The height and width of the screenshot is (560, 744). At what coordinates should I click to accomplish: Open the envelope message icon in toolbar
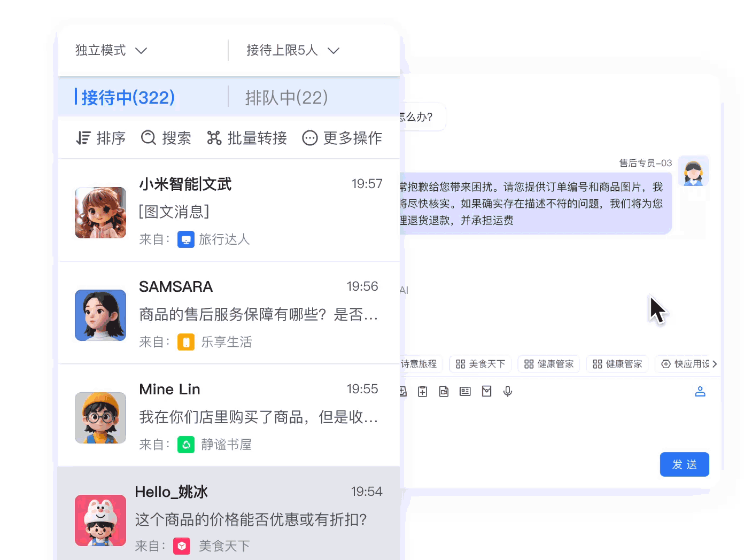coord(486,391)
